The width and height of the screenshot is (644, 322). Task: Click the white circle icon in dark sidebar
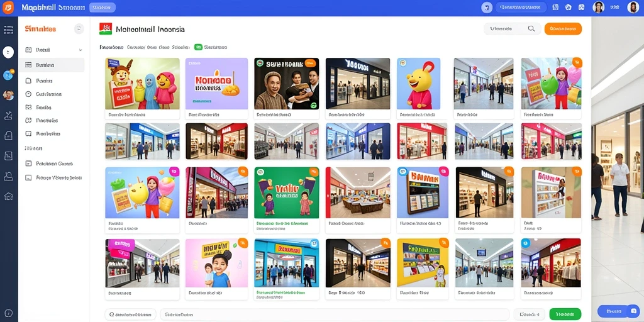(8, 52)
